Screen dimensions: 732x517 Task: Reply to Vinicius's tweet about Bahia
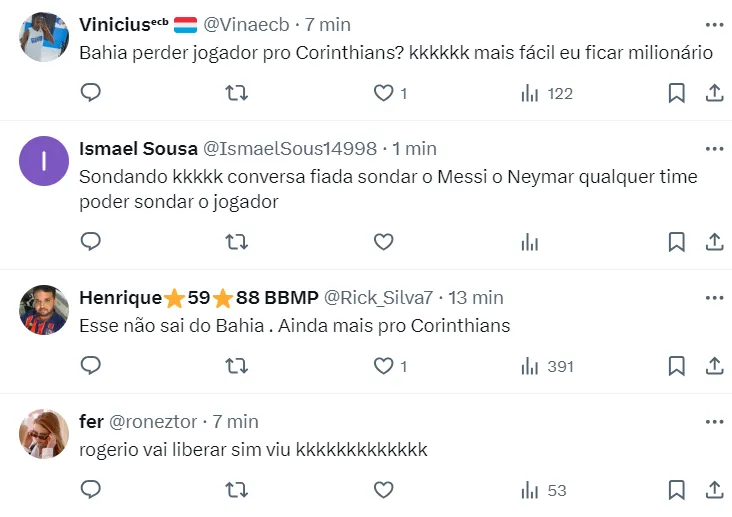pyautogui.click(x=91, y=93)
